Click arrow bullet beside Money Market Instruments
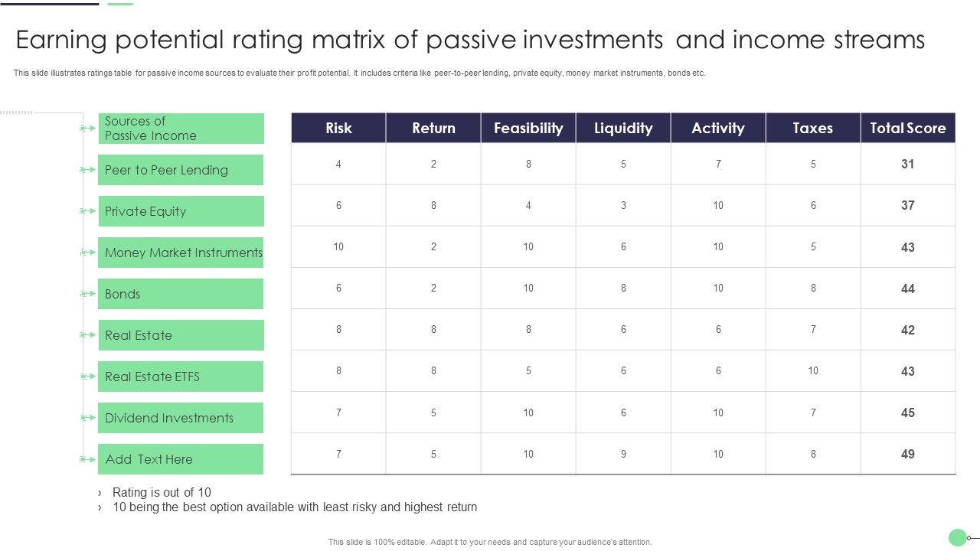Screen dimensions: 980x551 click(87, 253)
